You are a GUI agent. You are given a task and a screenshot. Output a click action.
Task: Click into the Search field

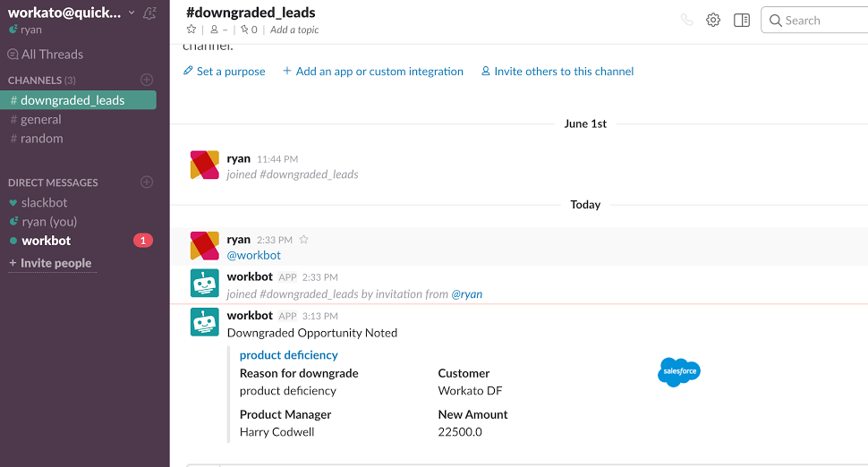[819, 21]
